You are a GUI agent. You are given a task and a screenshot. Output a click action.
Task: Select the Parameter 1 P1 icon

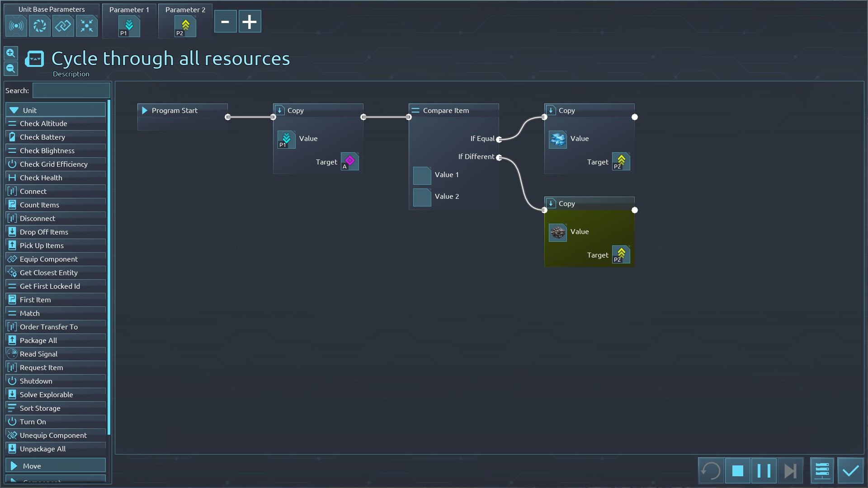click(129, 26)
